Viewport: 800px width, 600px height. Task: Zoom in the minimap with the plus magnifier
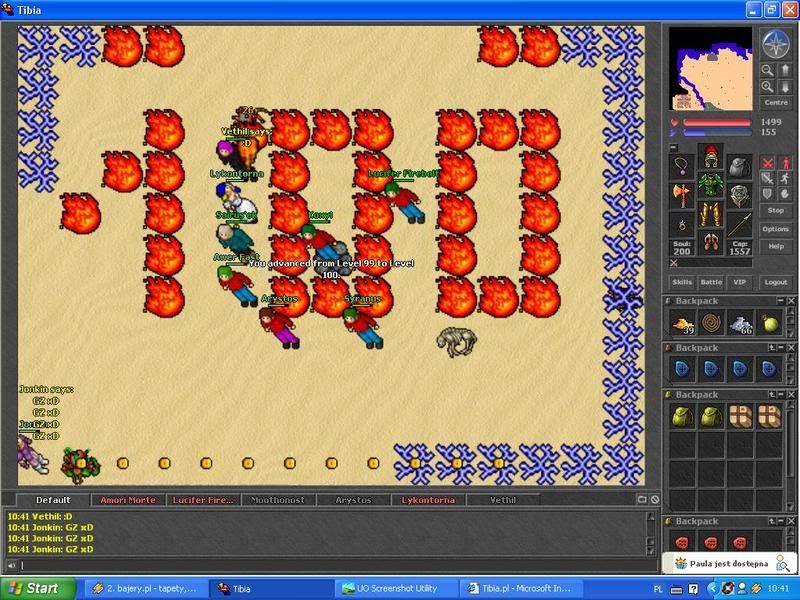click(767, 87)
